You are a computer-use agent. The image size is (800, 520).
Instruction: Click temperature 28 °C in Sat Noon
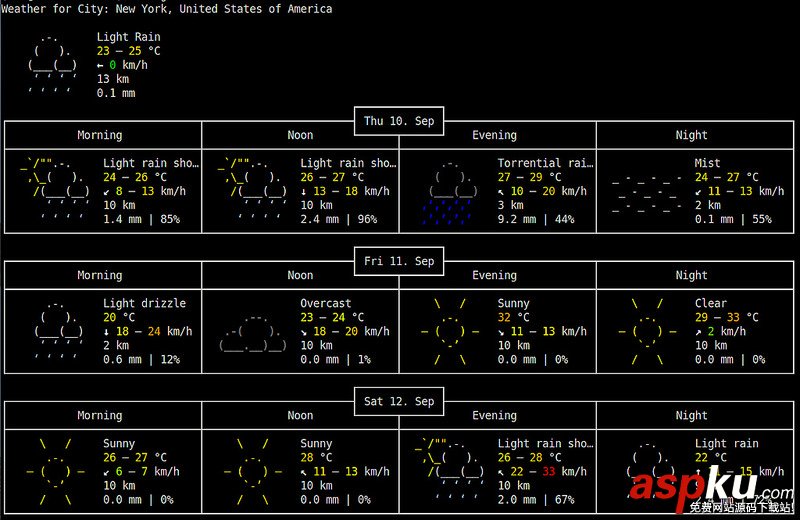316,458
